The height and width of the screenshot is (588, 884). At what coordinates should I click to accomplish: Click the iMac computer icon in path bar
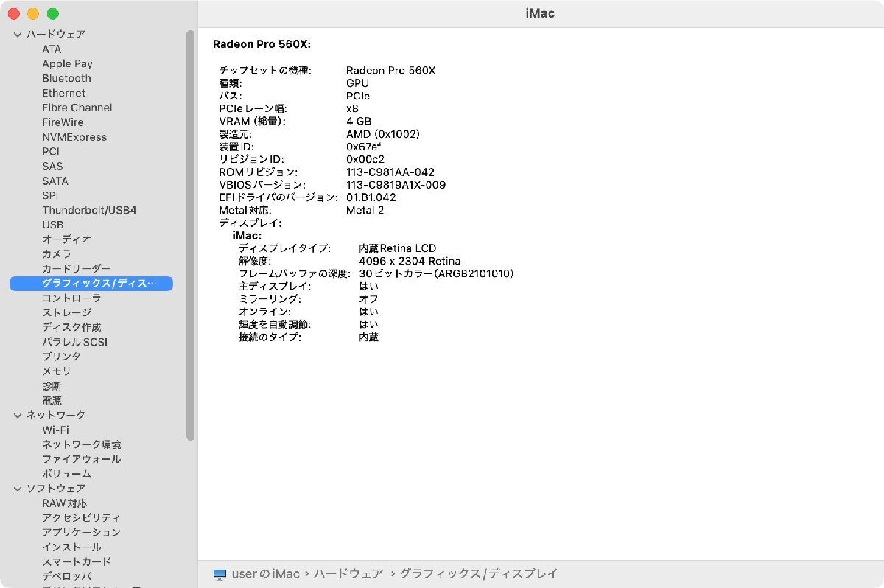click(220, 574)
